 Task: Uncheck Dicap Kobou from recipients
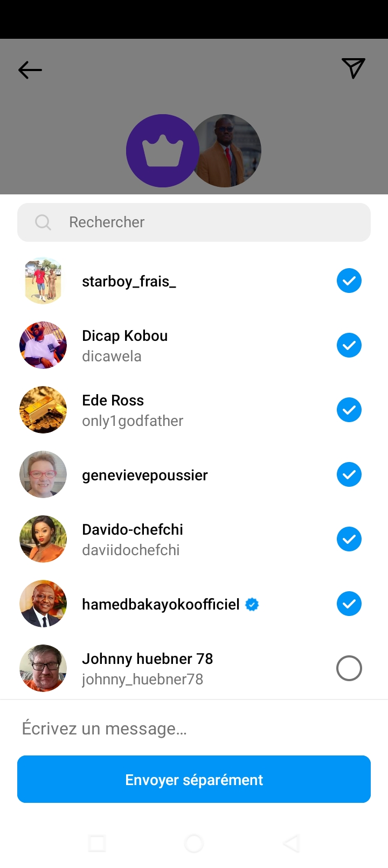(x=349, y=345)
